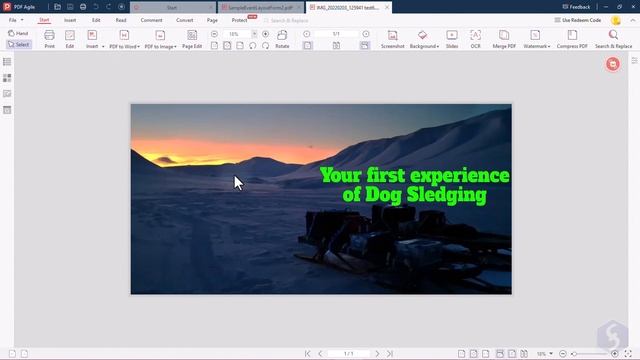The height and width of the screenshot is (360, 640).
Task: Open the thumbnails panel in left sidebar
Action: tap(7, 78)
